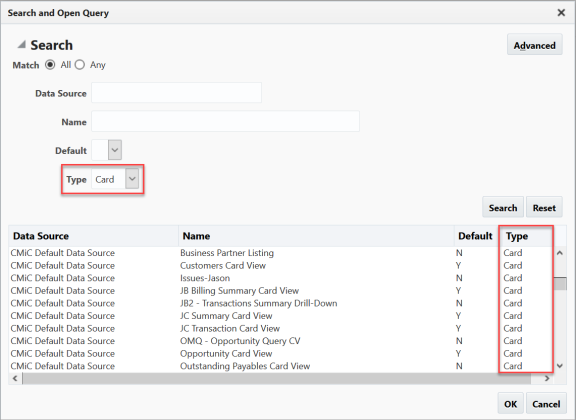Collapse the Search section disclosure triangle

(x=22, y=45)
